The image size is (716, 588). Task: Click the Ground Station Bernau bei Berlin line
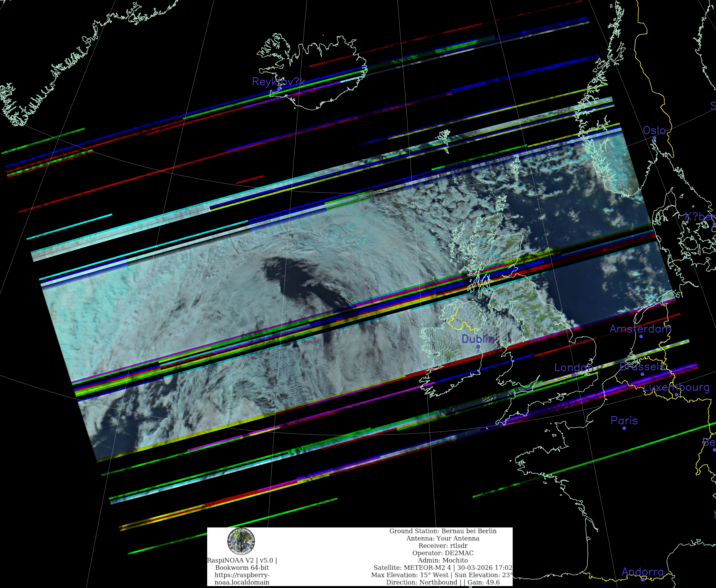click(x=443, y=531)
